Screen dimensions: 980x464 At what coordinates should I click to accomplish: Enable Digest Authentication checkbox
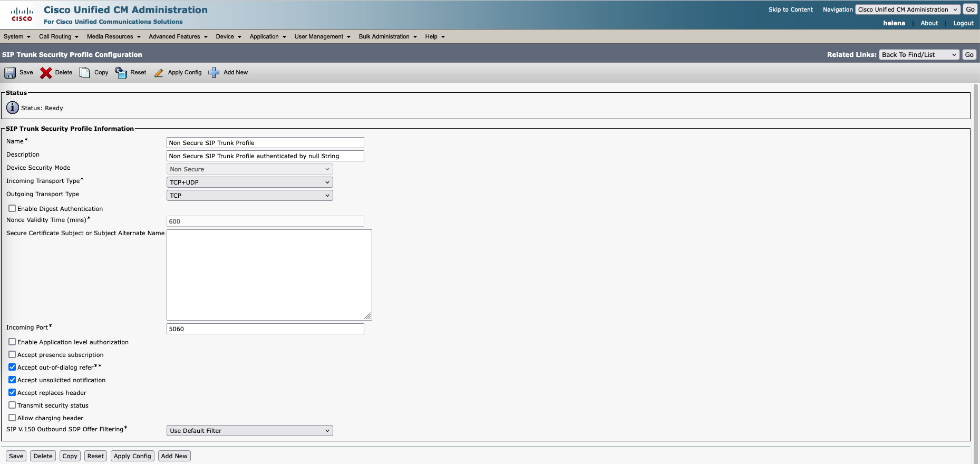pyautogui.click(x=12, y=209)
